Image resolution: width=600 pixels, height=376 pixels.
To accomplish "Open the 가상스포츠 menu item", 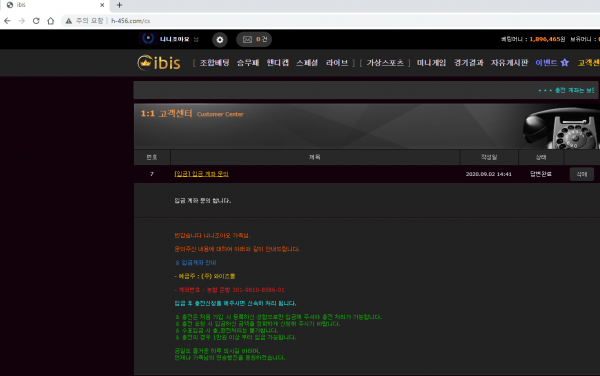I will pyautogui.click(x=385, y=63).
